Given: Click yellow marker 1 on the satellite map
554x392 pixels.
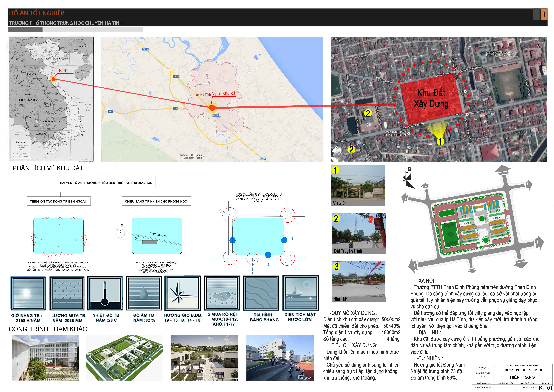Looking at the screenshot, I should [440, 141].
